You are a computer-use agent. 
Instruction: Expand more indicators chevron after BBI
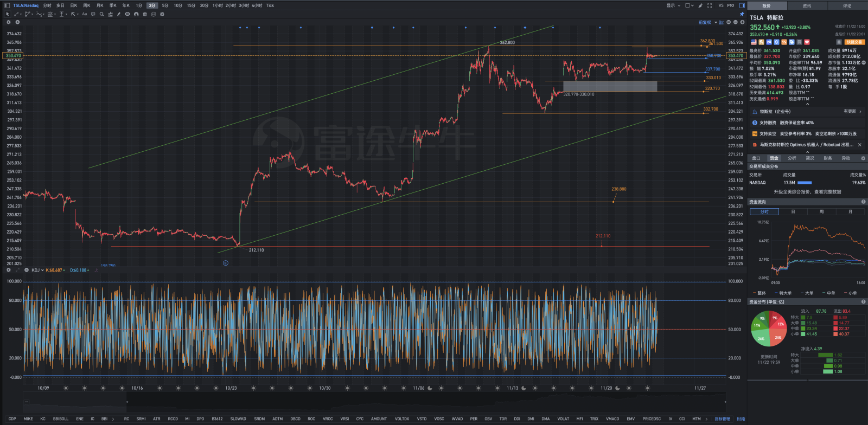pyautogui.click(x=113, y=419)
